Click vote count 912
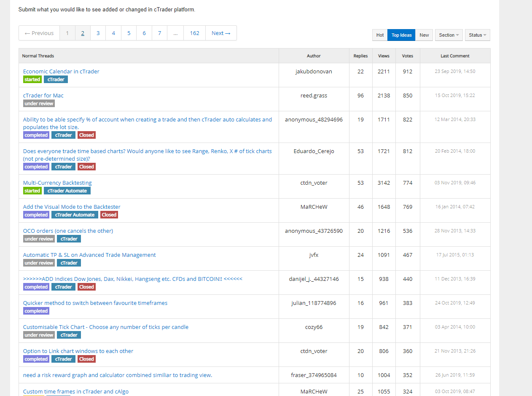This screenshot has width=532, height=396. click(x=408, y=71)
